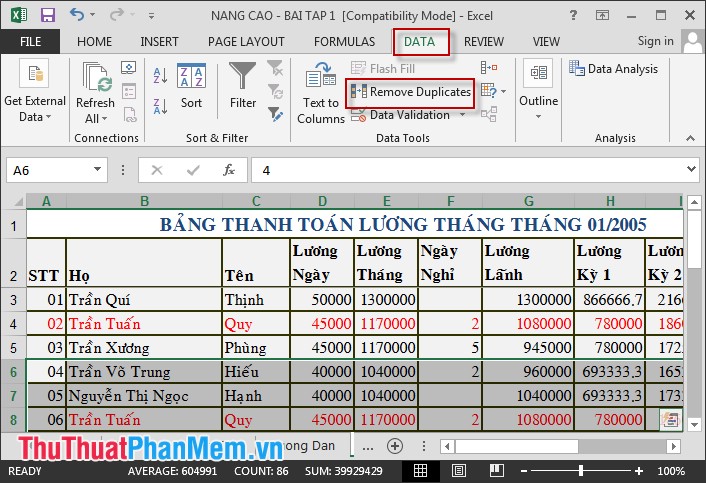Sort A to Z ascending
Image resolution: width=706 pixels, height=483 pixels.
coord(160,75)
